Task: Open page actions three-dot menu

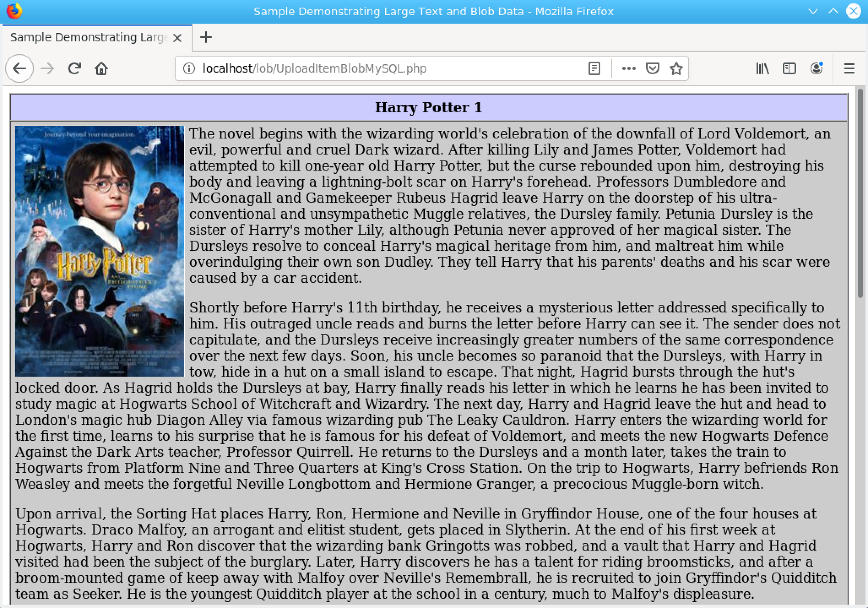Action: click(x=629, y=68)
